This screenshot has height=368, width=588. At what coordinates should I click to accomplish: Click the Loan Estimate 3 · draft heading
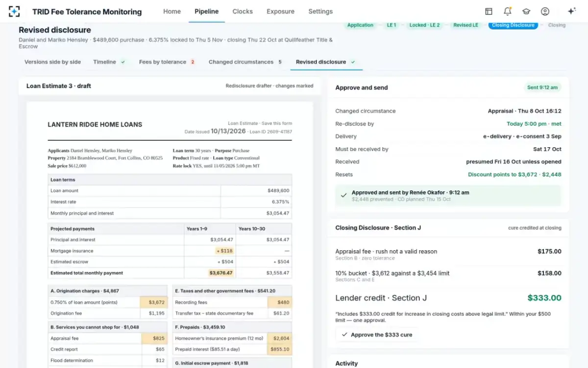click(59, 86)
